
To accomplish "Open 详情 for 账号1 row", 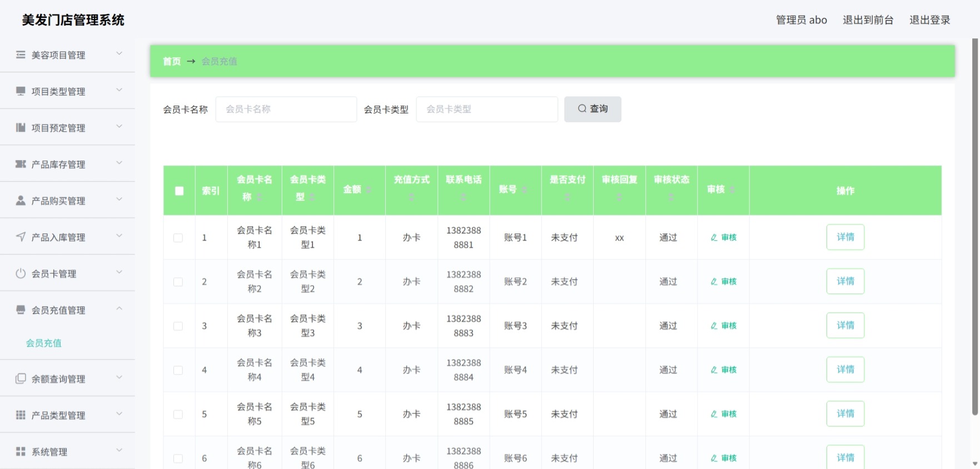I will [845, 237].
